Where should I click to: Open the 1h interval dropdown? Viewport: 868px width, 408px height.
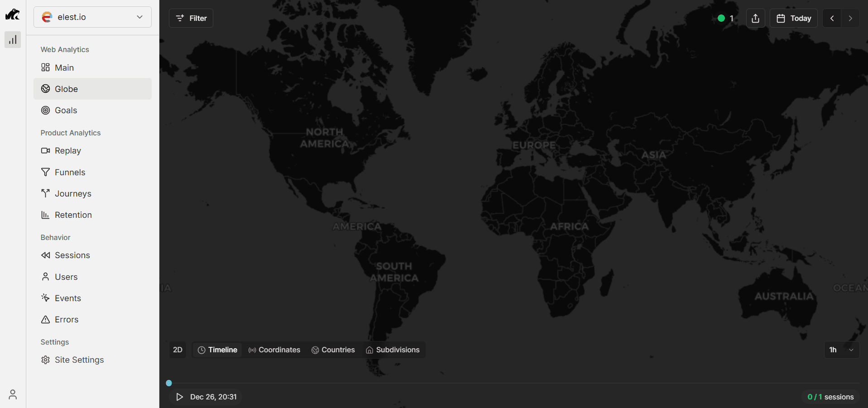pos(841,350)
